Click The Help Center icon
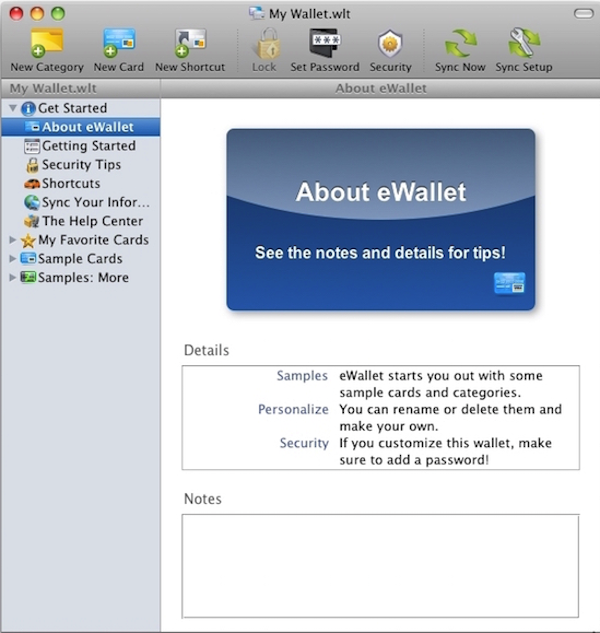The height and width of the screenshot is (633, 600). click(32, 221)
